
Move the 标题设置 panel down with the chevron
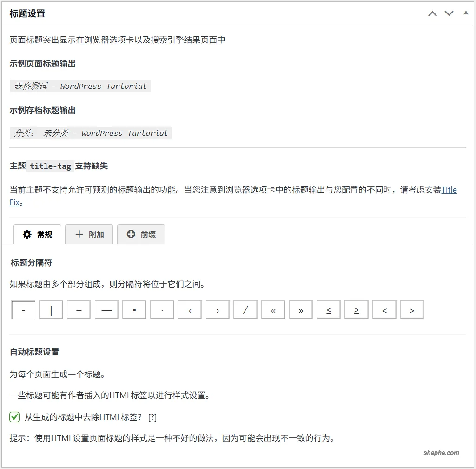click(449, 13)
